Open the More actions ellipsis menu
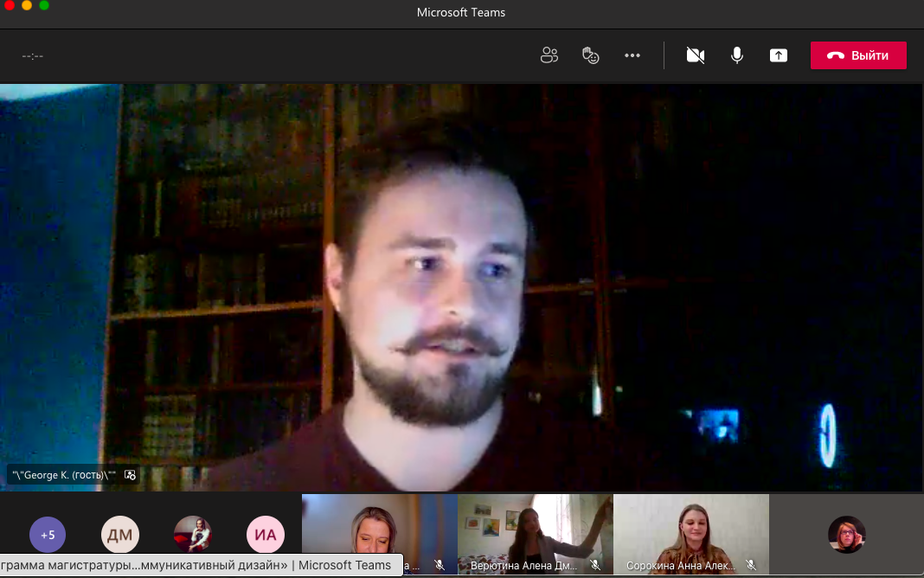Image resolution: width=924 pixels, height=578 pixels. coord(632,55)
